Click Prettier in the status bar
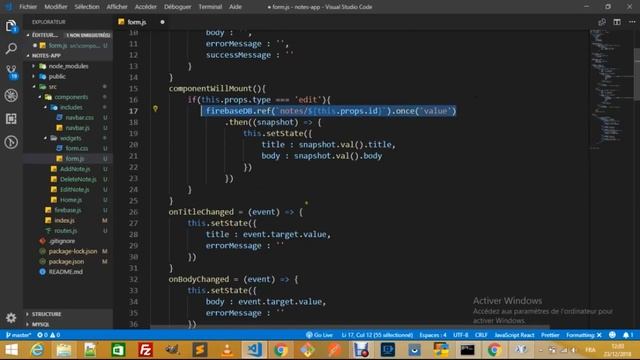The height and width of the screenshot is (360, 640). pyautogui.click(x=550, y=335)
